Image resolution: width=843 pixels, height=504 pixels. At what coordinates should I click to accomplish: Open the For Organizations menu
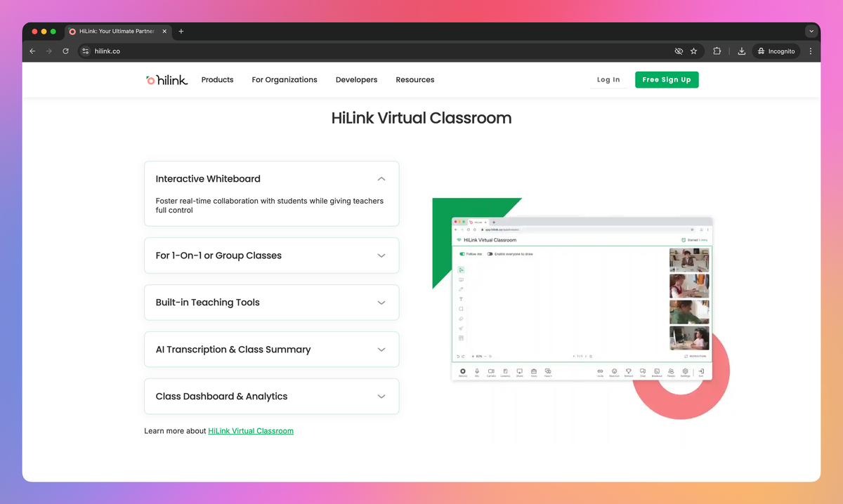pos(285,80)
